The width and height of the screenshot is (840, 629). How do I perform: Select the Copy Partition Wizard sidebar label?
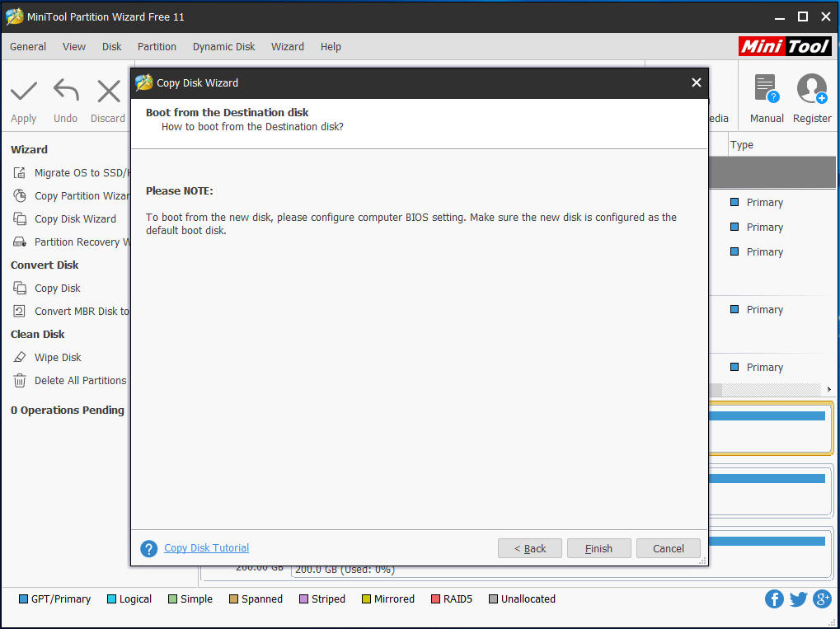pos(82,195)
